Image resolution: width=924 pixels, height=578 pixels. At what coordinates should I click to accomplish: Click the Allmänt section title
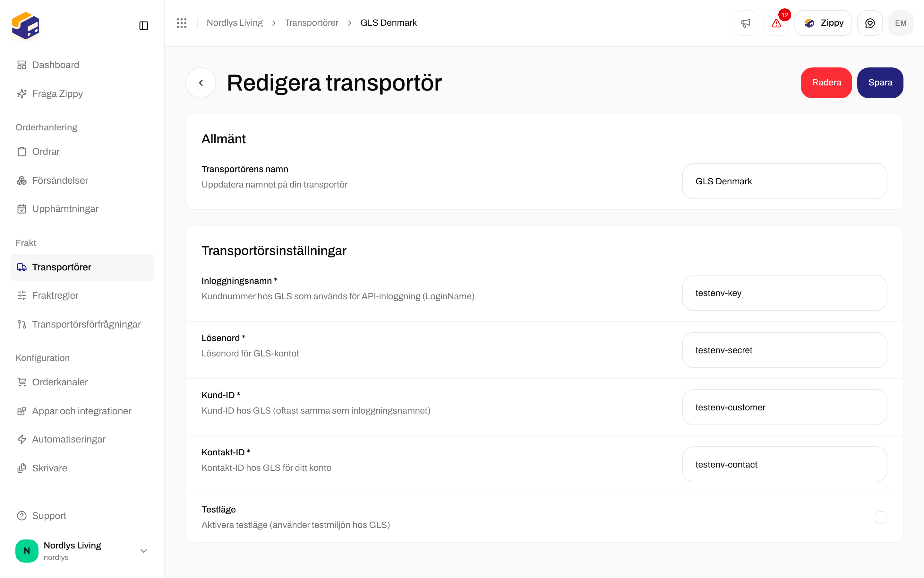coord(223,139)
